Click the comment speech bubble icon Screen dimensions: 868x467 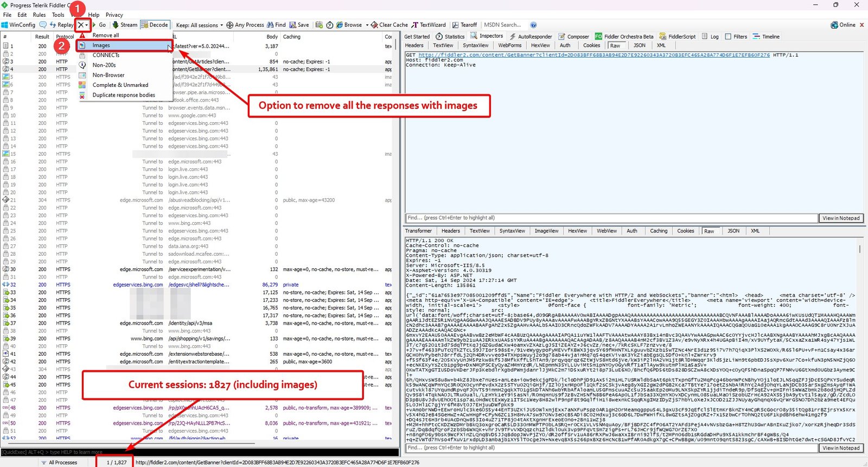point(43,25)
